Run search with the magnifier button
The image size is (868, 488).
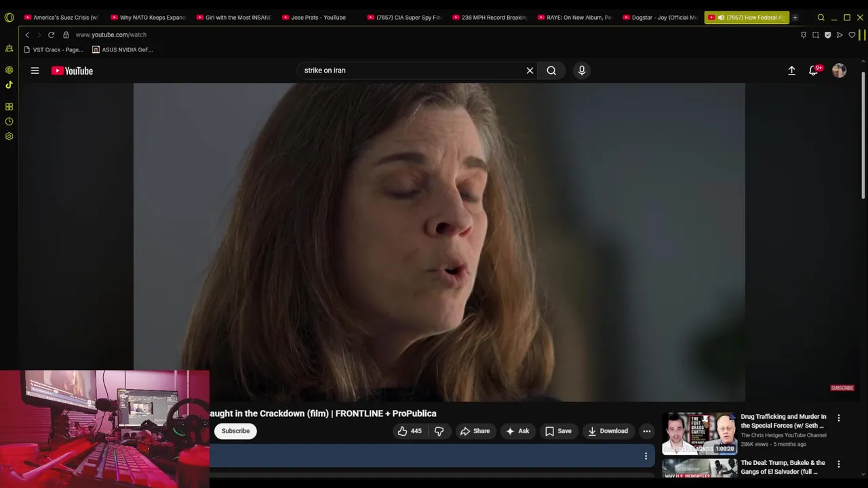[x=551, y=70]
